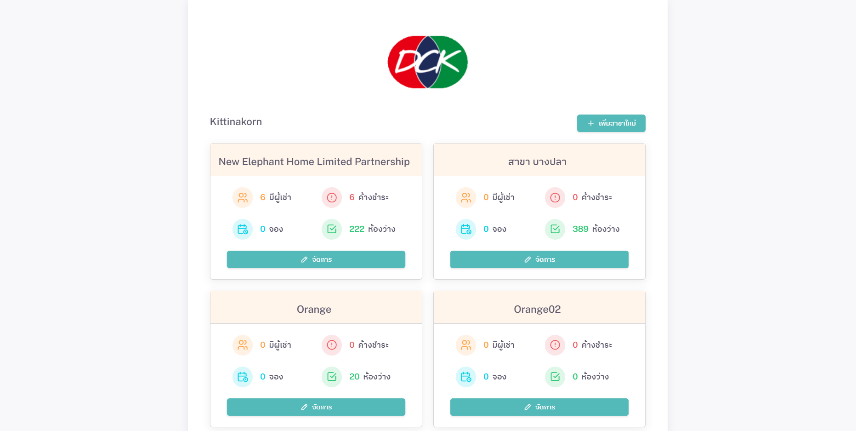Click the vacant rooms check icon showing 222

[x=332, y=229]
